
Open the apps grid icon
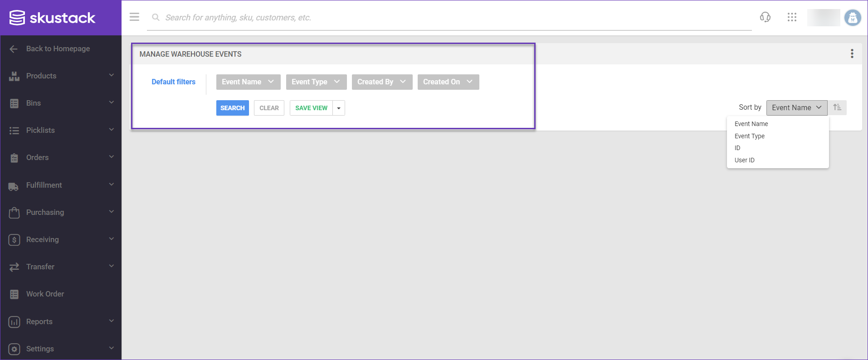792,17
